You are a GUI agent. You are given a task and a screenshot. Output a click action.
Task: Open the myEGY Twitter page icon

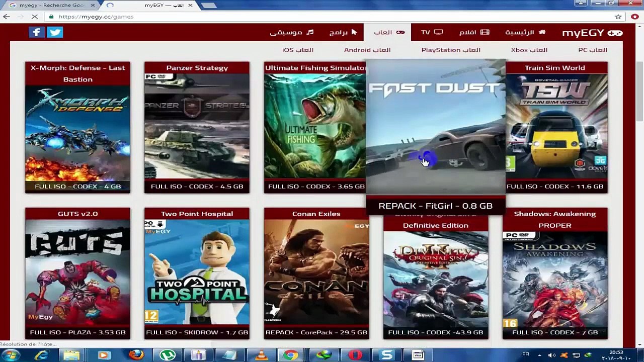[55, 32]
